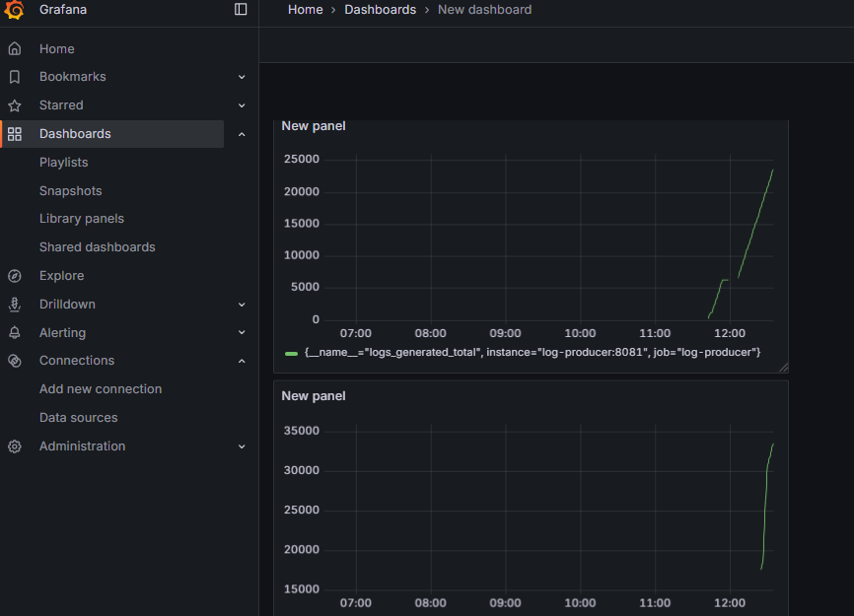Viewport: 854px width, 616px height.
Task: Expand the Administration section chevron
Action: (242, 446)
